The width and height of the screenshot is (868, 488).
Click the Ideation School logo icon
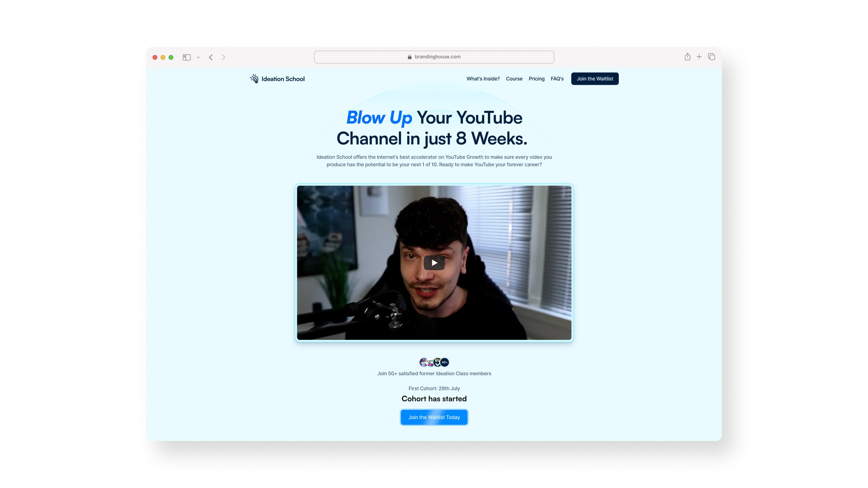coord(255,79)
